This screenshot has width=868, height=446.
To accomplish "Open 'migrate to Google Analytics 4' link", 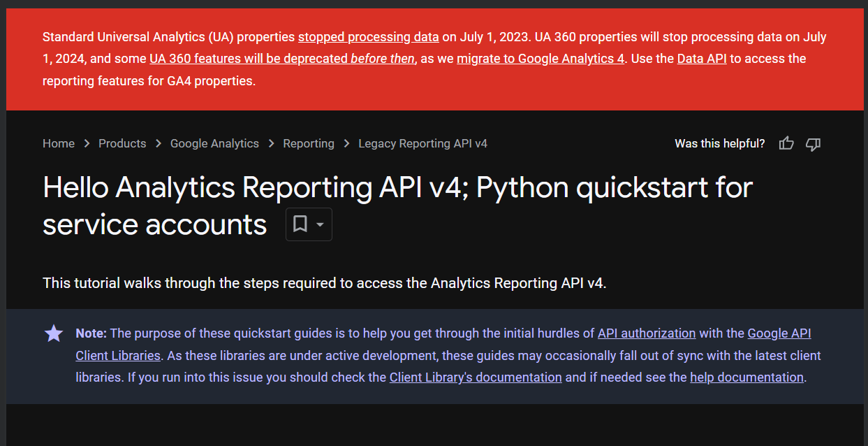I will [x=540, y=59].
